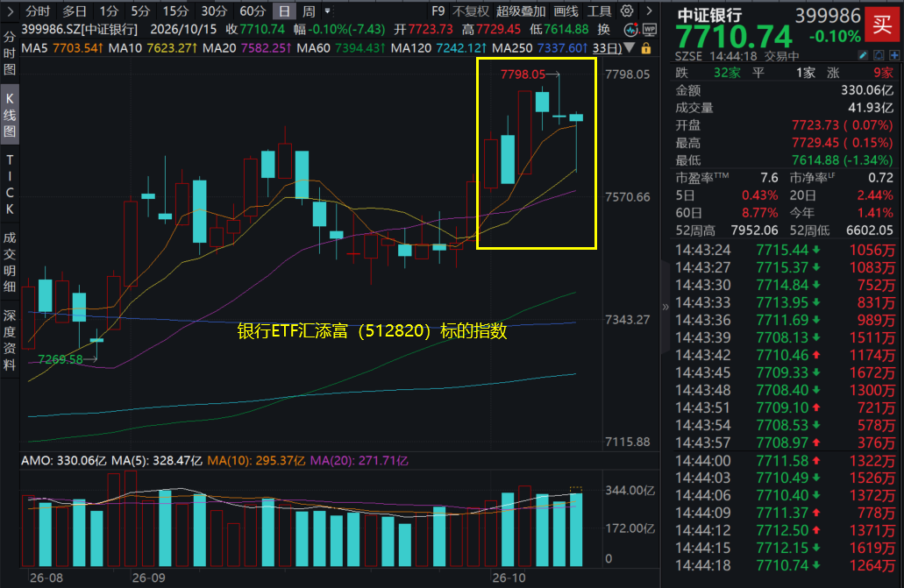Switch to the 多日 period tab
The height and width of the screenshot is (588, 904).
point(75,11)
